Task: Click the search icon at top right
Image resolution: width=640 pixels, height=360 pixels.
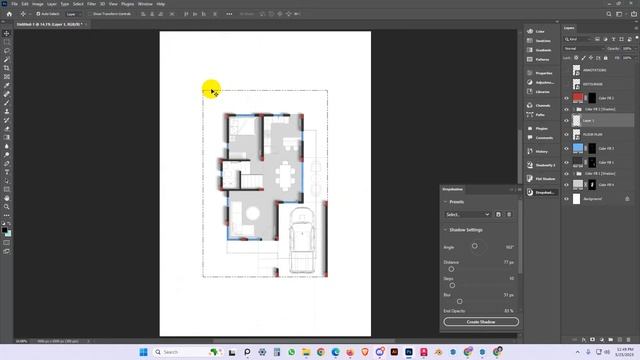Action: point(609,14)
